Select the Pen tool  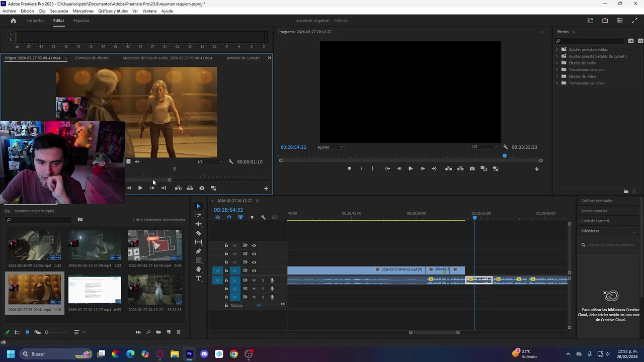(198, 251)
